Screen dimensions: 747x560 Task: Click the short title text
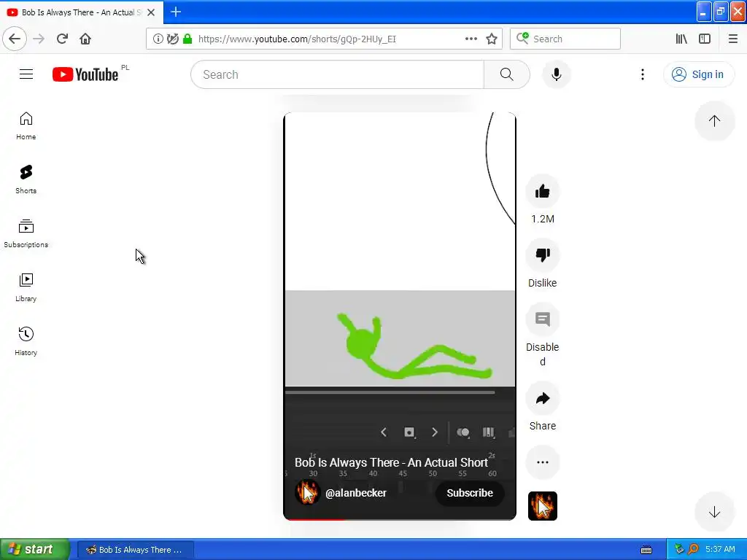point(391,462)
